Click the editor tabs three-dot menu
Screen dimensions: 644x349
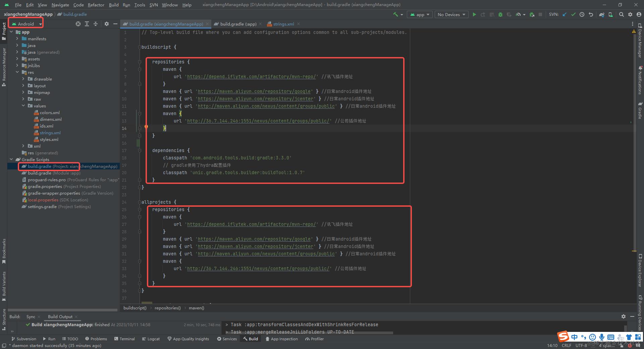pyautogui.click(x=633, y=24)
